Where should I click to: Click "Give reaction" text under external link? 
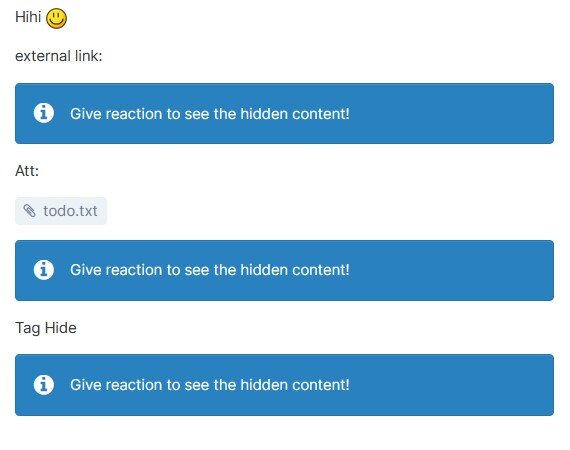tap(116, 114)
